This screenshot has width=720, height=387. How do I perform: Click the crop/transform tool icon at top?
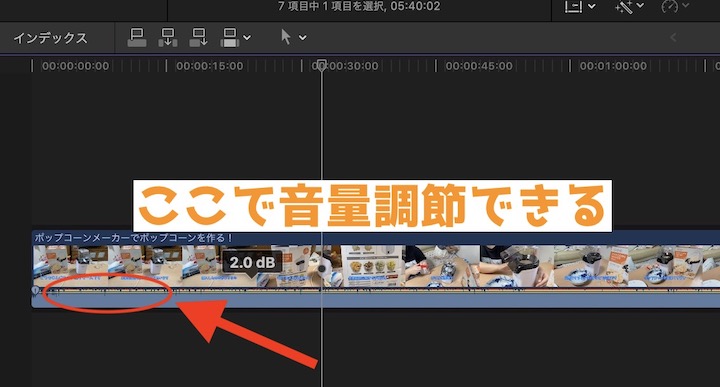pos(574,6)
